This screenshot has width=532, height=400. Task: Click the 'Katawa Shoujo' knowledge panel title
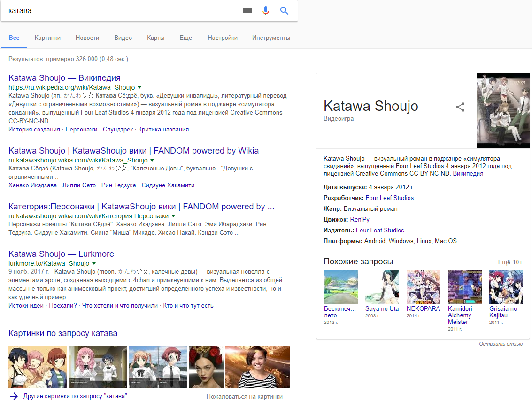point(370,106)
